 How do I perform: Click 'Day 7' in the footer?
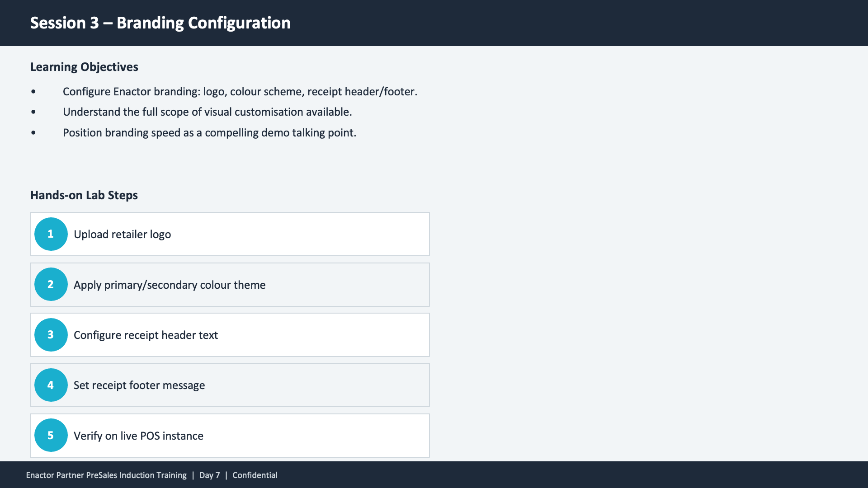[x=209, y=475]
